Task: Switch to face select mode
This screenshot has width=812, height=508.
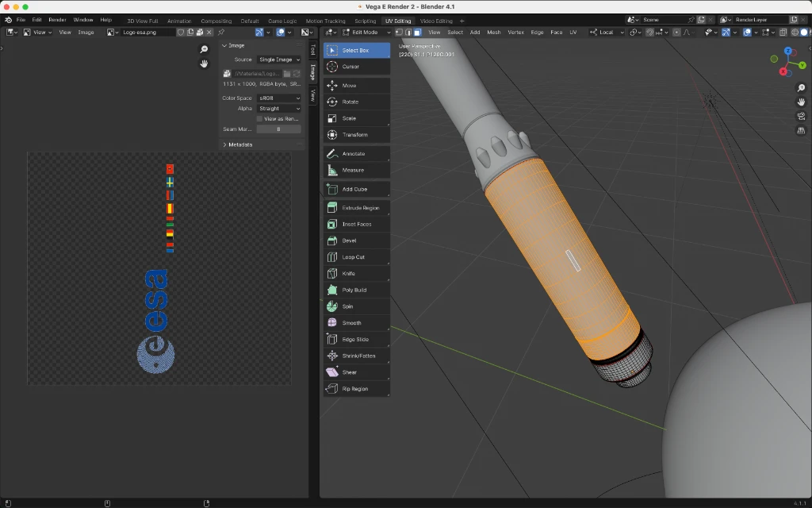Action: 417,32
